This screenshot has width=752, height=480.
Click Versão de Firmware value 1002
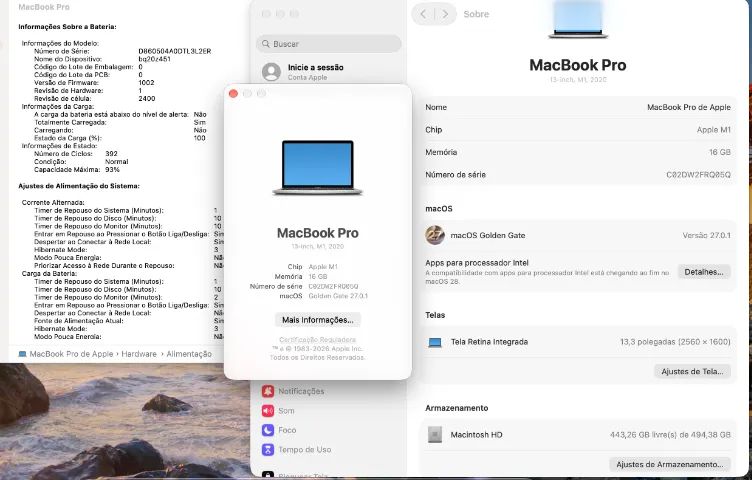pyautogui.click(x=146, y=82)
